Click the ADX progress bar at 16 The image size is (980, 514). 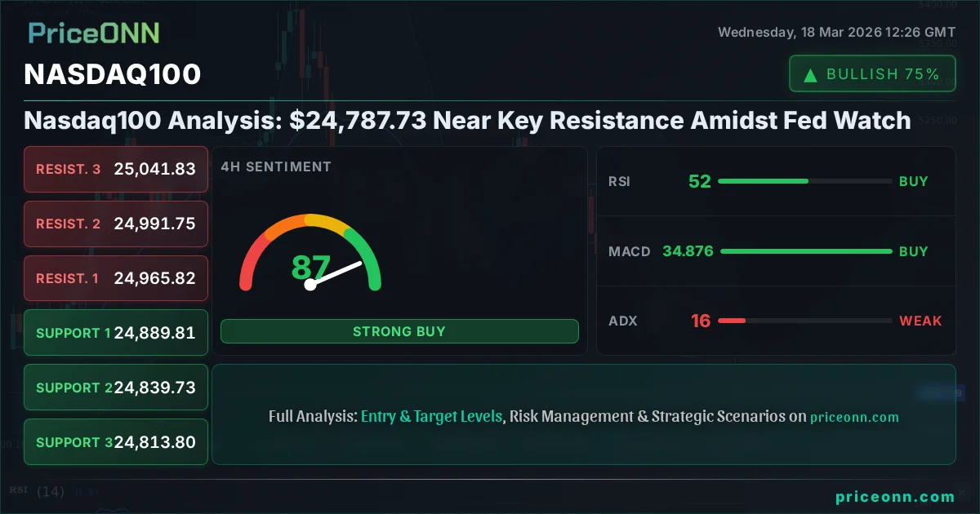point(804,321)
